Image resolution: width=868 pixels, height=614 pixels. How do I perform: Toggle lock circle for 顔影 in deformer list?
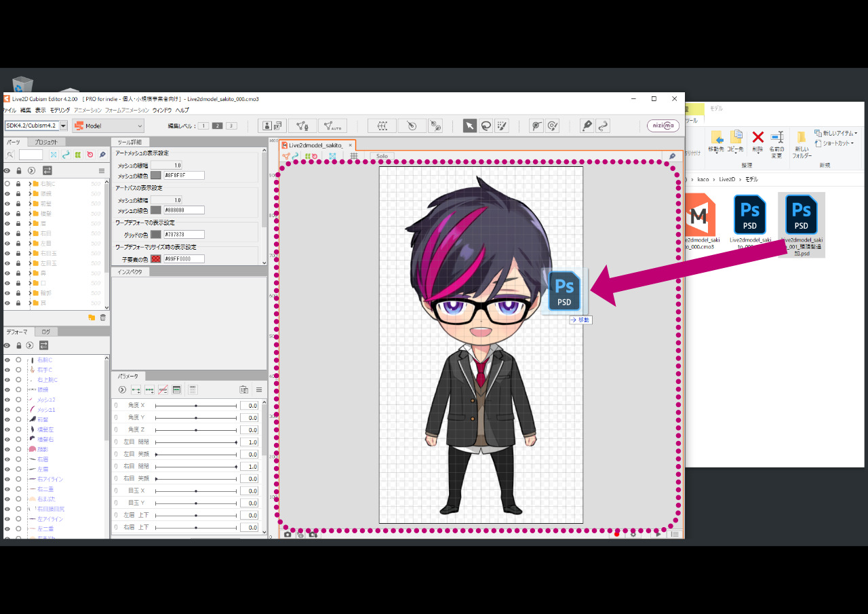(18, 449)
